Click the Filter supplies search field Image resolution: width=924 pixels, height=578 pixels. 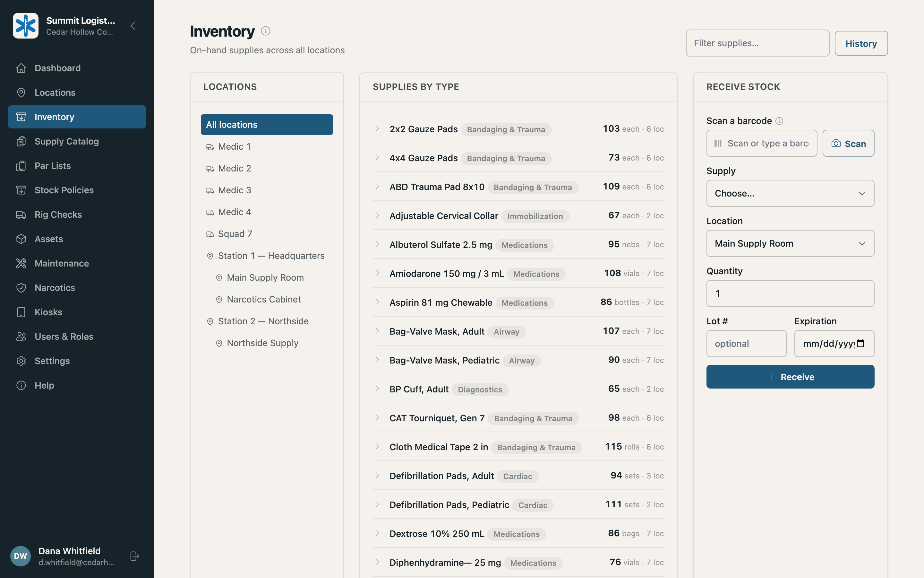pyautogui.click(x=757, y=43)
